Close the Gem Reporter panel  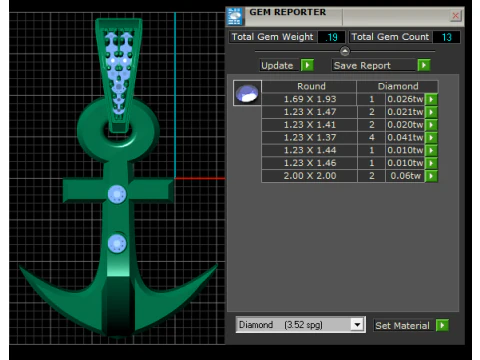coord(455,16)
